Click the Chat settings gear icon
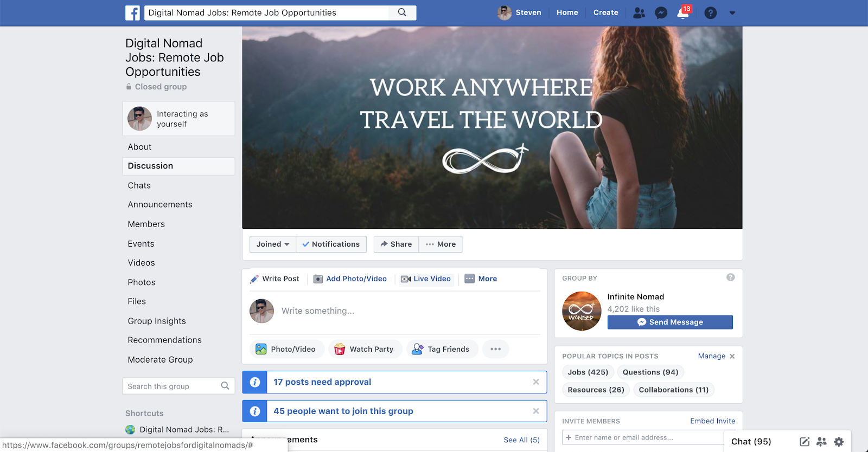The width and height of the screenshot is (868, 452). pyautogui.click(x=839, y=442)
